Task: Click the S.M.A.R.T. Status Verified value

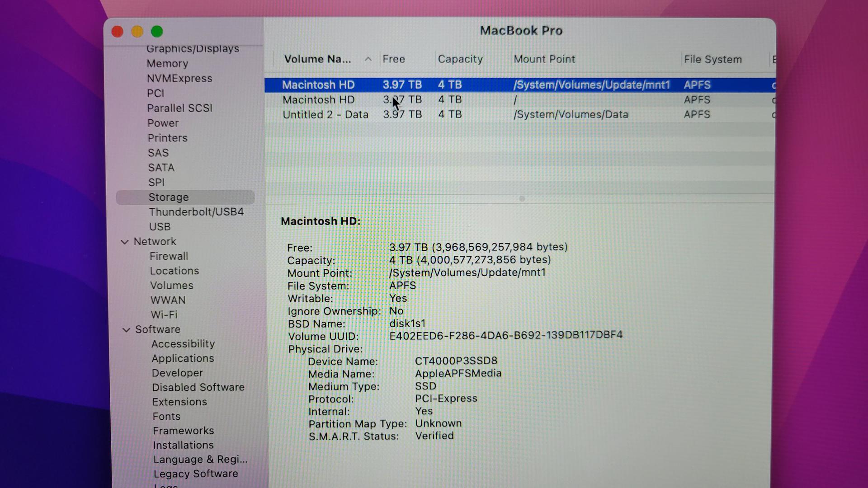Action: [434, 436]
